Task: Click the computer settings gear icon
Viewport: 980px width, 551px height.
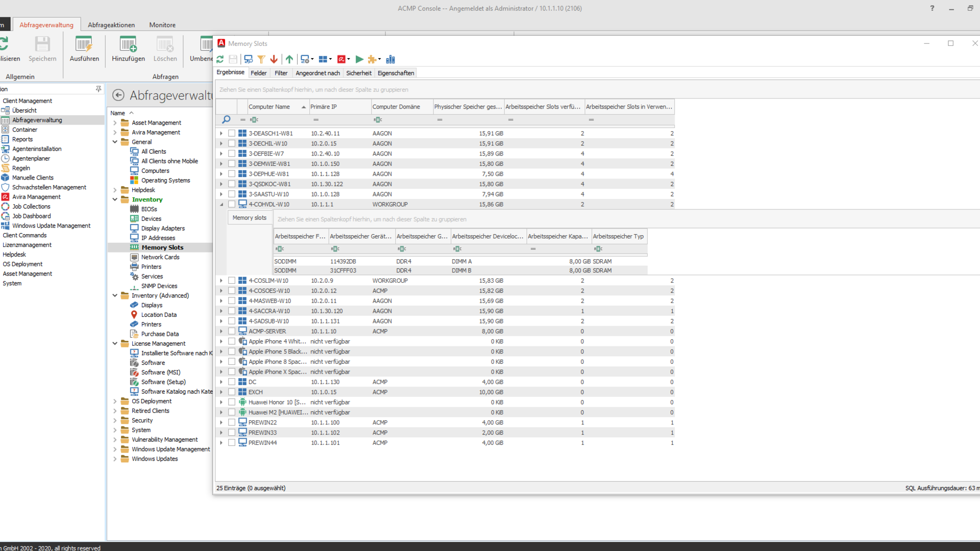Action: pyautogui.click(x=305, y=59)
